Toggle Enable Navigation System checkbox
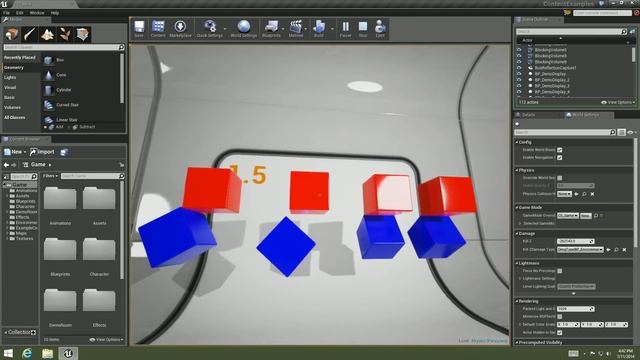Viewport: 640px width, 360px height. click(x=560, y=158)
